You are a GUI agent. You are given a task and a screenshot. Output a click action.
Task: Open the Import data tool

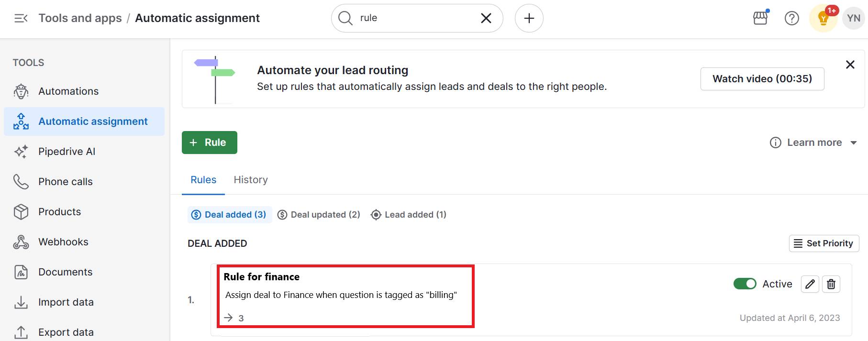click(x=66, y=302)
